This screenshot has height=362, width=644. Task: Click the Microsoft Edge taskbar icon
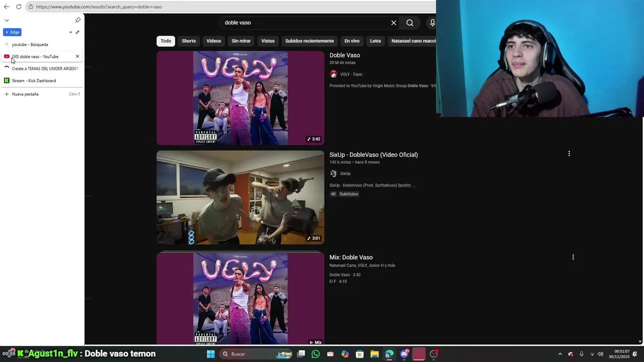tap(389, 354)
